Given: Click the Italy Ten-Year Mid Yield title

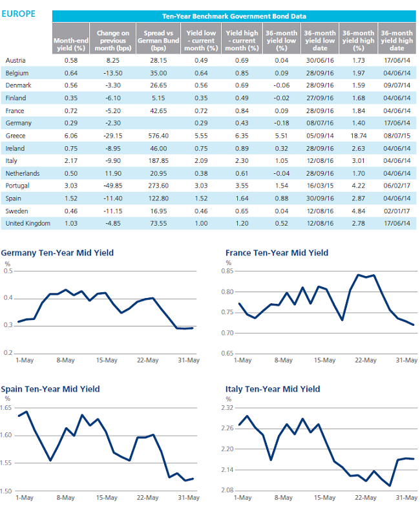Looking at the screenshot, I should [x=272, y=389].
